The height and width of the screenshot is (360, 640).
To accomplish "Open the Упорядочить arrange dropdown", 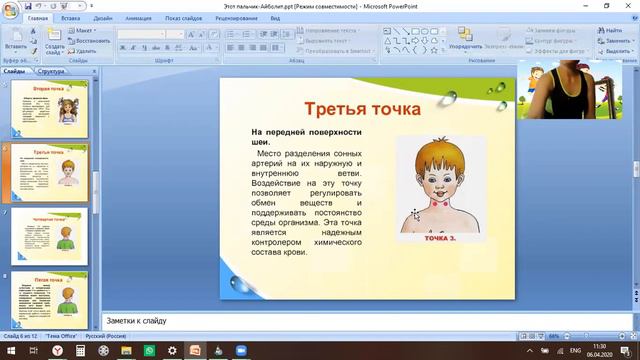I will pyautogui.click(x=465, y=39).
